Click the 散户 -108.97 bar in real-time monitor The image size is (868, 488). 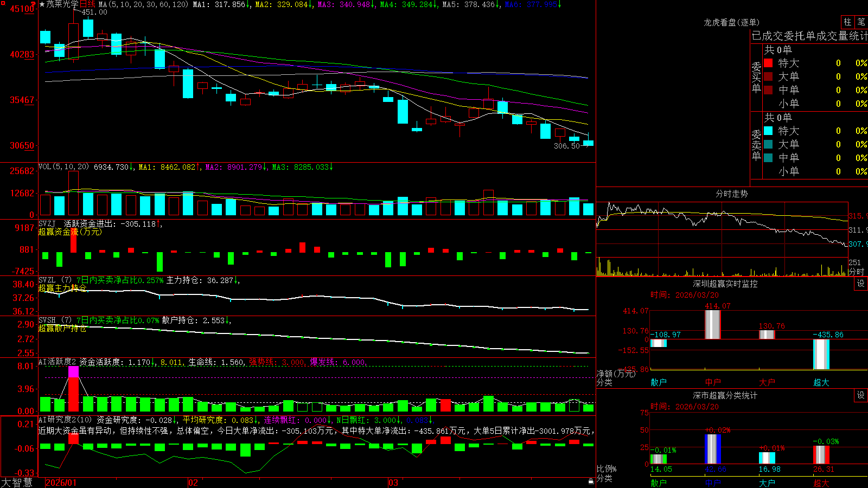(x=659, y=343)
